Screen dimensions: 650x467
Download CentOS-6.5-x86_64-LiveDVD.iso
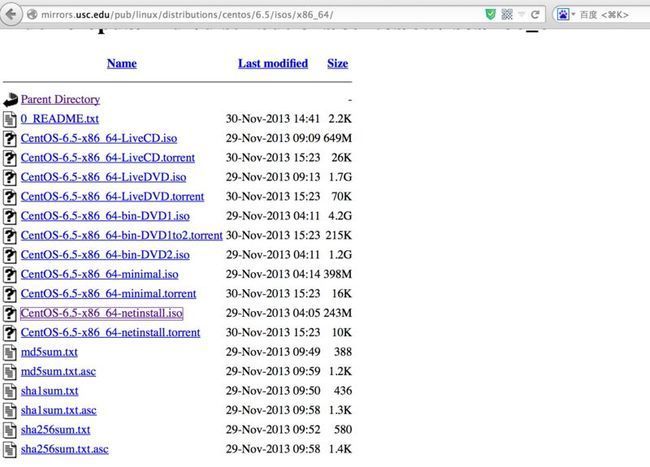pos(104,177)
